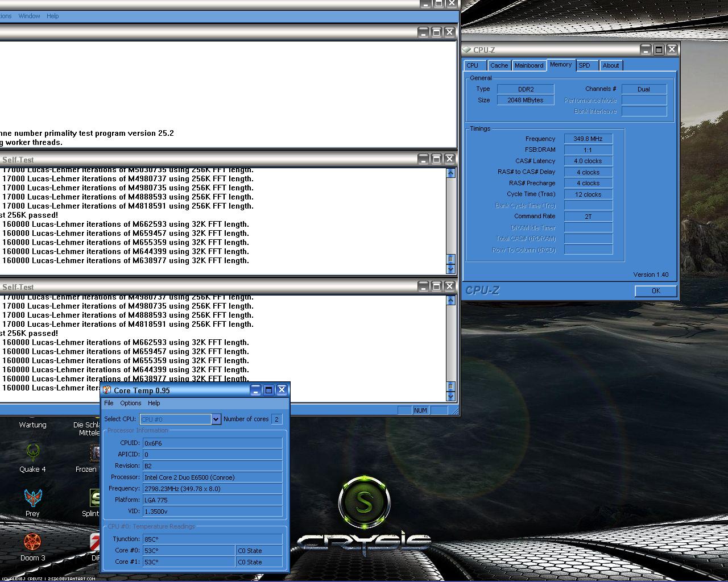Image resolution: width=728 pixels, height=582 pixels.
Task: Open the Mainboard tab in CPU-Z
Action: pyautogui.click(x=529, y=65)
